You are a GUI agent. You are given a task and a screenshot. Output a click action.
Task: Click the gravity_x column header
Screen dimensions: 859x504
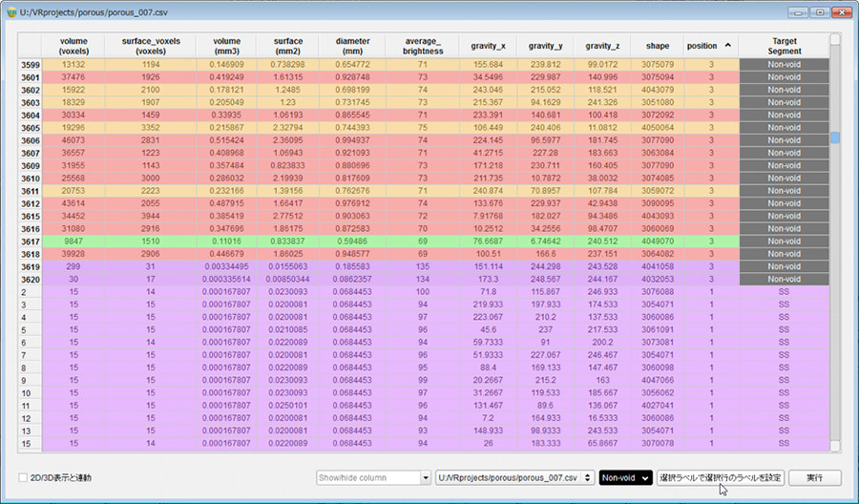pos(488,46)
